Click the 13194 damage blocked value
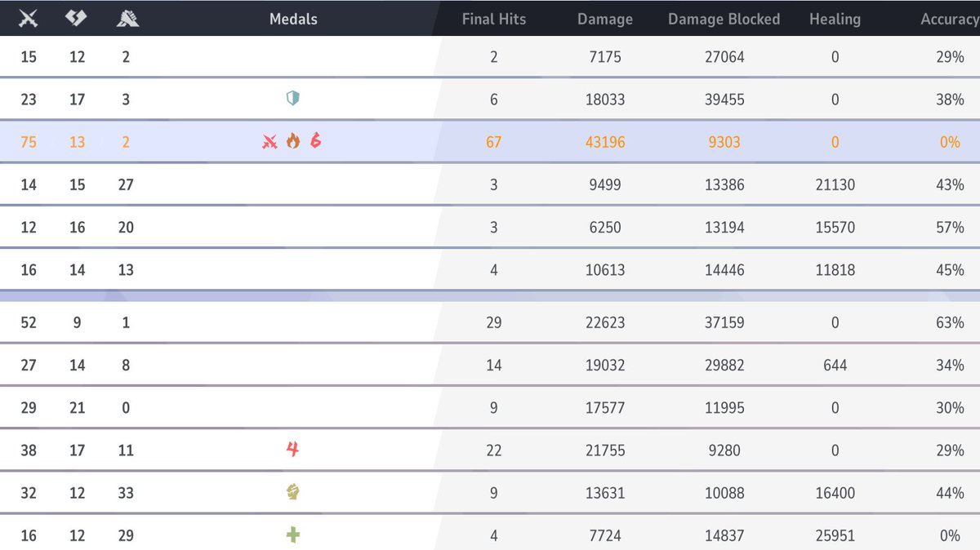Image resolution: width=980 pixels, height=550 pixels. point(724,227)
